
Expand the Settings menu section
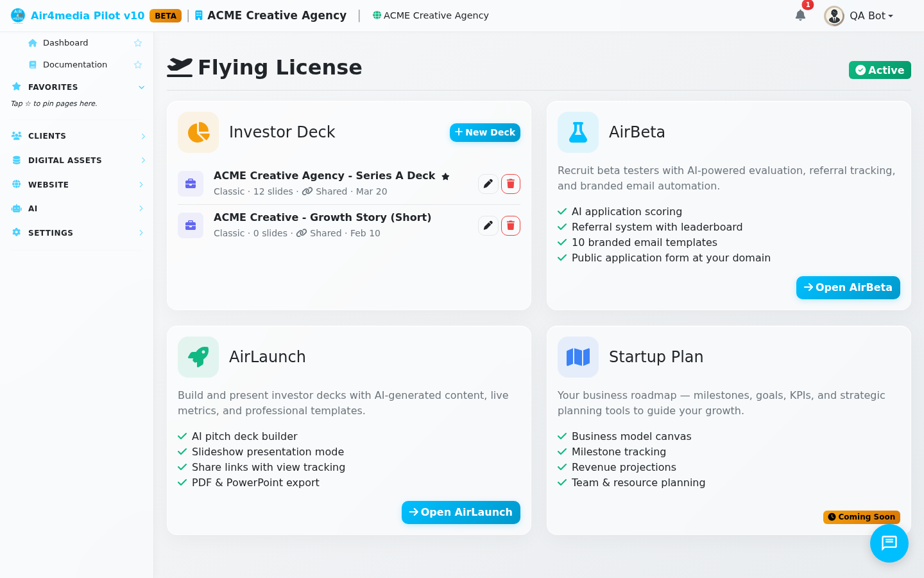[78, 233]
